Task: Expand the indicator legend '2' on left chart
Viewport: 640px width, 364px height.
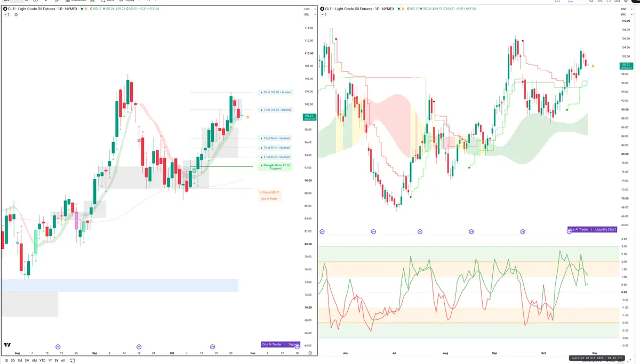Action: click(x=7, y=14)
